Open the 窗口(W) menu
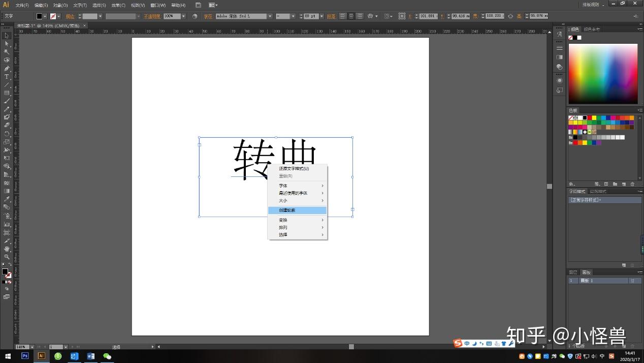This screenshot has width=644, height=363. click(x=158, y=5)
